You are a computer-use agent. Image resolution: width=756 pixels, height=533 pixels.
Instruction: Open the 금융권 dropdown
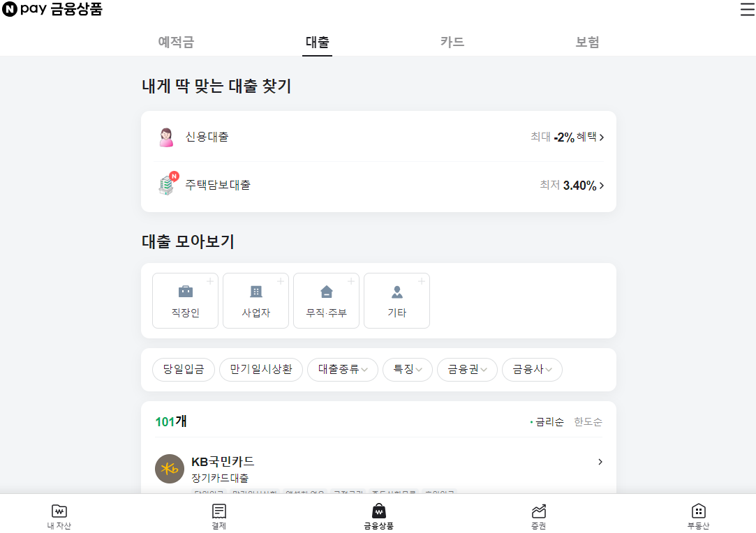[x=466, y=370]
